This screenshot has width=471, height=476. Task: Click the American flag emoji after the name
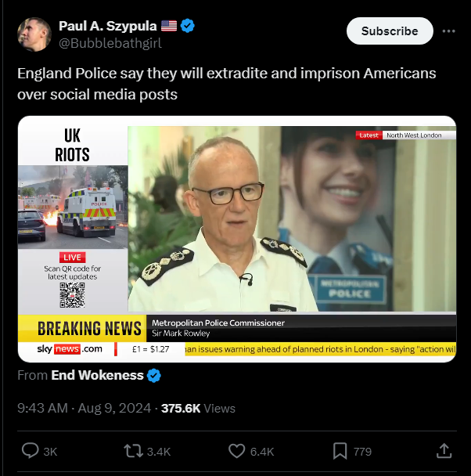coord(169,26)
